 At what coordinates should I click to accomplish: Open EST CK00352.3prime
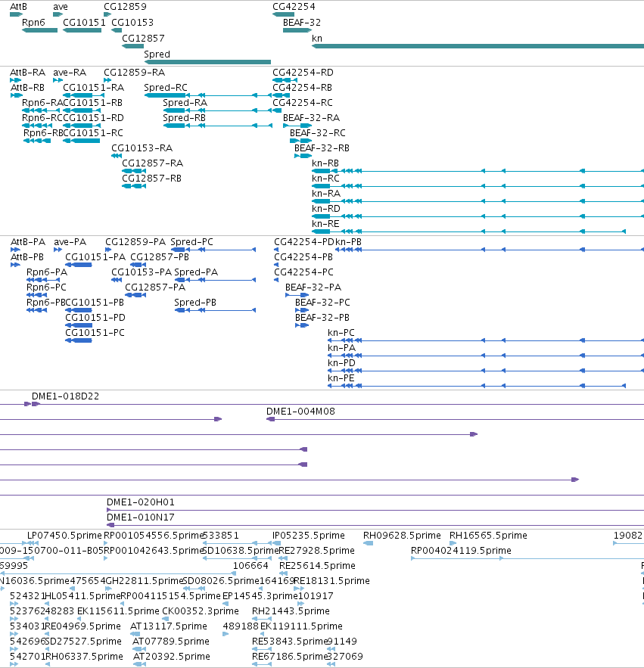164,619
